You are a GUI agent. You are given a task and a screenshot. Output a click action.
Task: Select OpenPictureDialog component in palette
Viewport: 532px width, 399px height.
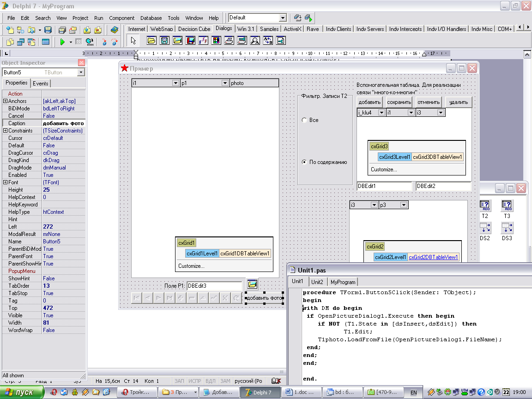tap(177, 41)
